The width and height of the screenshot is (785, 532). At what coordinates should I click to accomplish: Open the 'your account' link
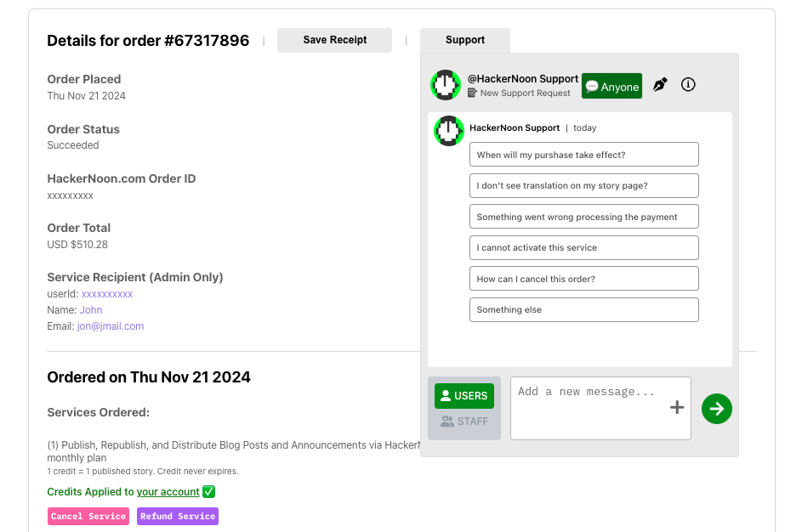pyautogui.click(x=168, y=492)
